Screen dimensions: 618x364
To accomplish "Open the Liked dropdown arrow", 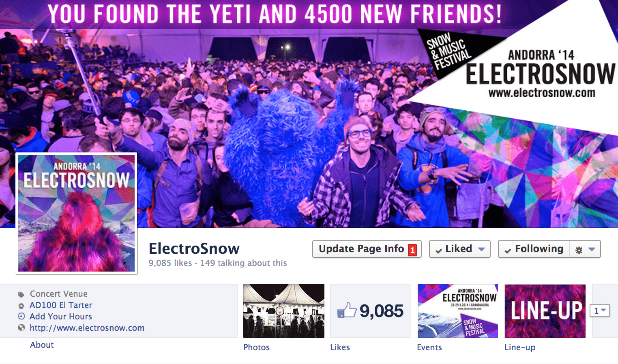I will tap(481, 249).
